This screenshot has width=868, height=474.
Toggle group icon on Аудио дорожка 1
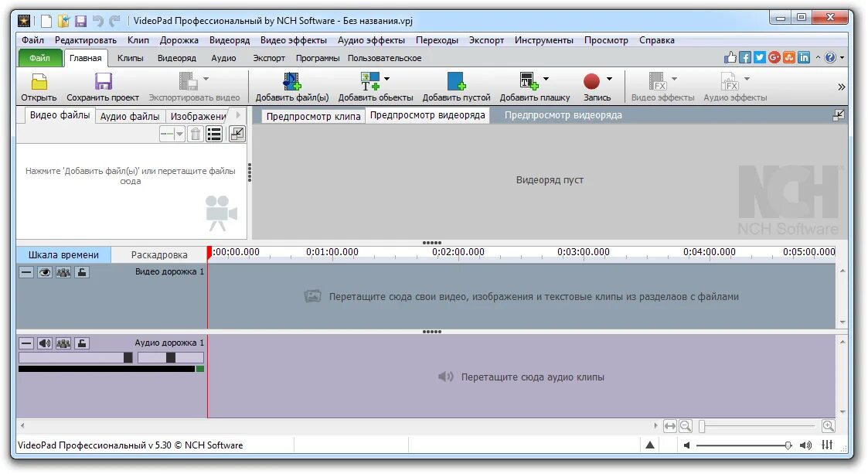(63, 343)
